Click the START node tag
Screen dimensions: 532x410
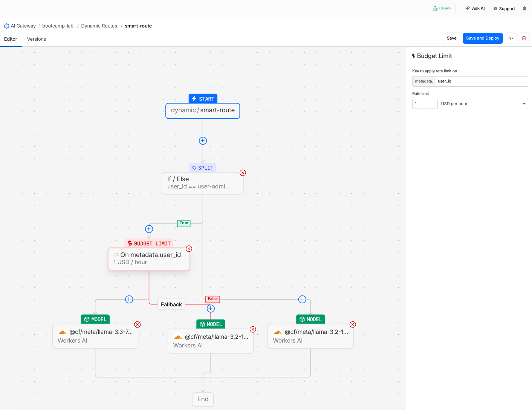203,99
